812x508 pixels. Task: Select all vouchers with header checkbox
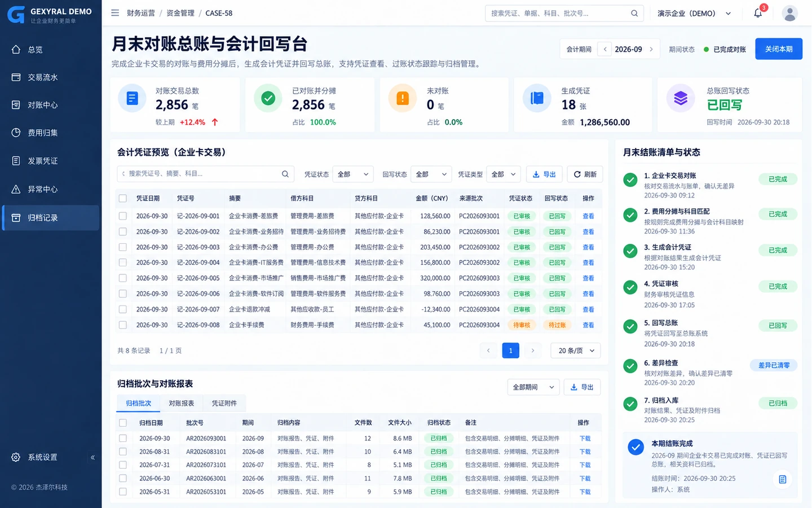pos(122,199)
